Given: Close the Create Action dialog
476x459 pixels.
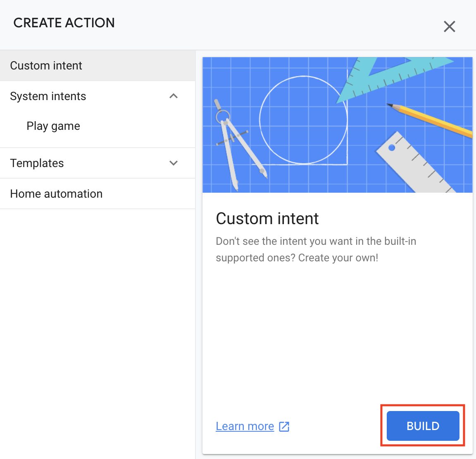Looking at the screenshot, I should click(449, 26).
